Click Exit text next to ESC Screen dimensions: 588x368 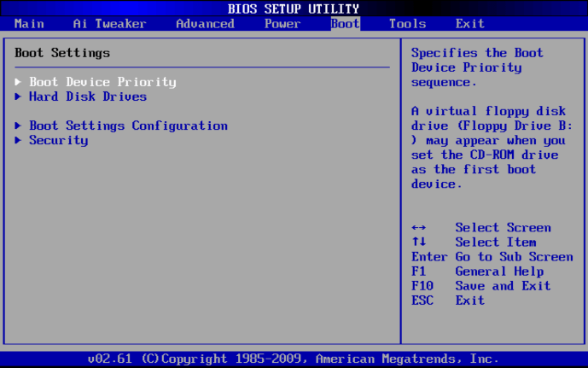click(x=470, y=301)
